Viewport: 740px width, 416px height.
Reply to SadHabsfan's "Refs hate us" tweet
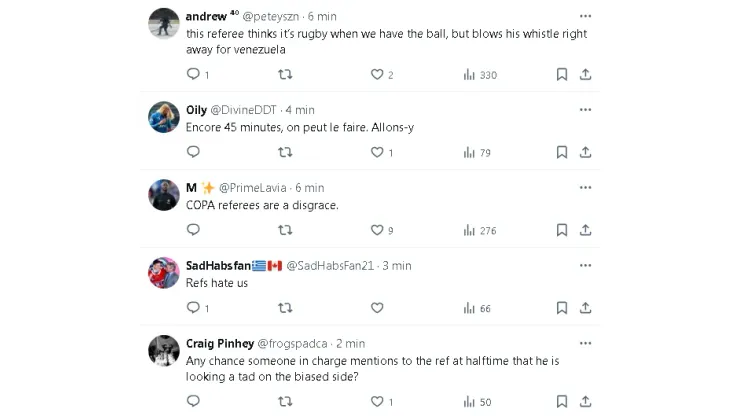point(193,308)
